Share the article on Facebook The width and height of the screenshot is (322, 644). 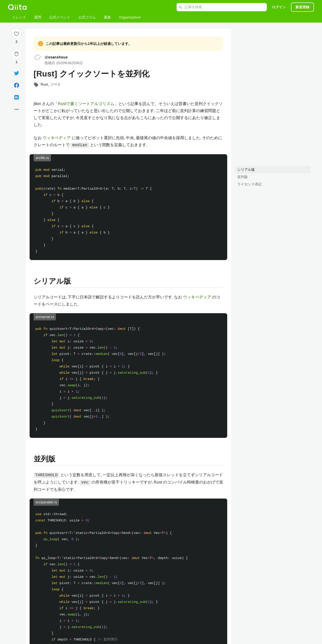click(17, 85)
